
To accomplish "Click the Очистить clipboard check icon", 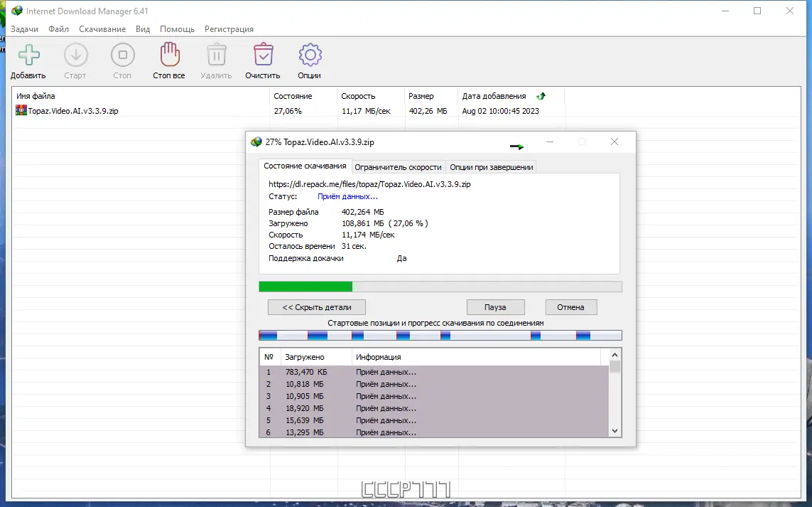I will (x=263, y=55).
